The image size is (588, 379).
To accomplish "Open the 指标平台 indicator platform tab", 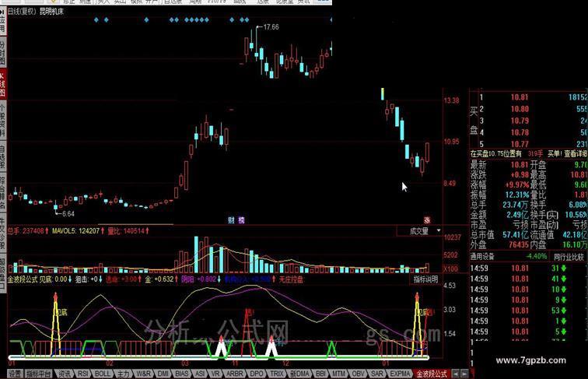I will pos(39,374).
